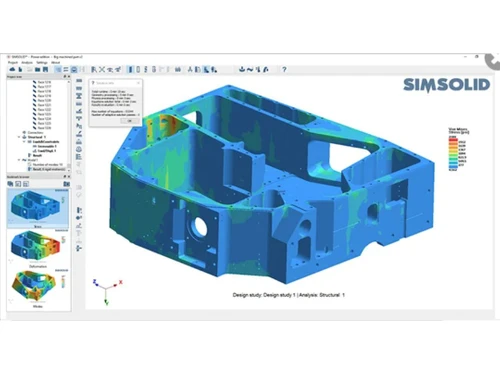The height and width of the screenshot is (375, 500).
Task: Click the wave-shaped toolbar icon
Action: 250,69
